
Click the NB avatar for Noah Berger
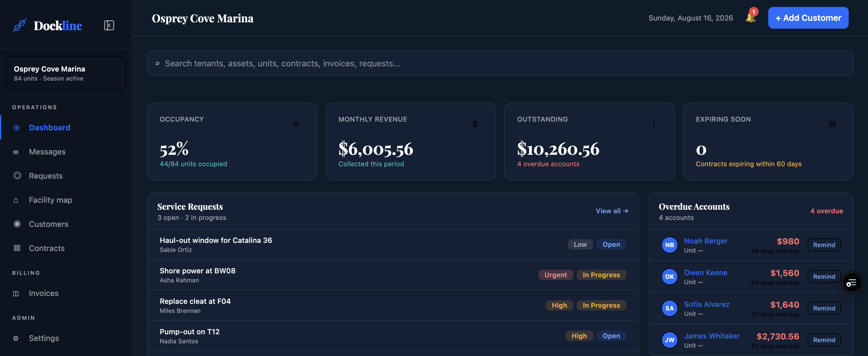pos(669,245)
